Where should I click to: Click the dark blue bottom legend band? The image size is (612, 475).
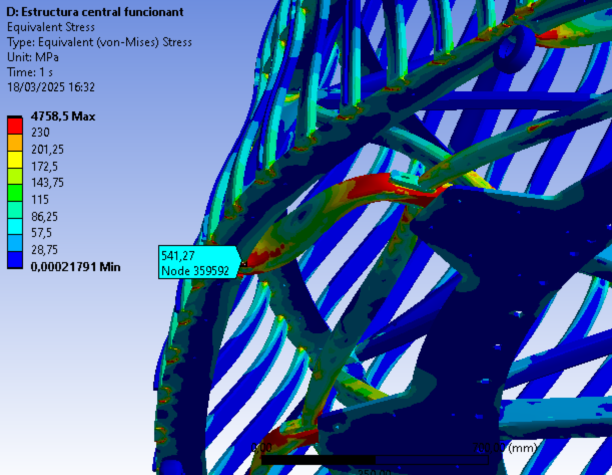point(15,258)
